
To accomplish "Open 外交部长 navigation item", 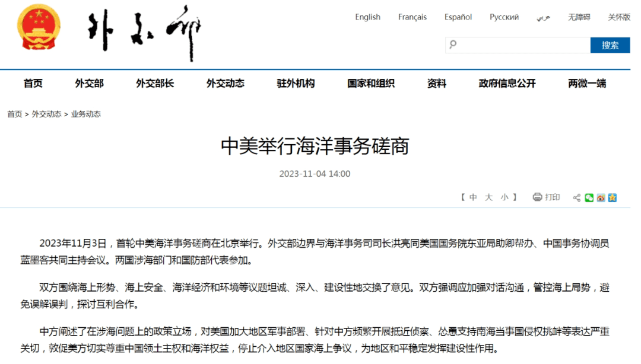I will tap(155, 84).
